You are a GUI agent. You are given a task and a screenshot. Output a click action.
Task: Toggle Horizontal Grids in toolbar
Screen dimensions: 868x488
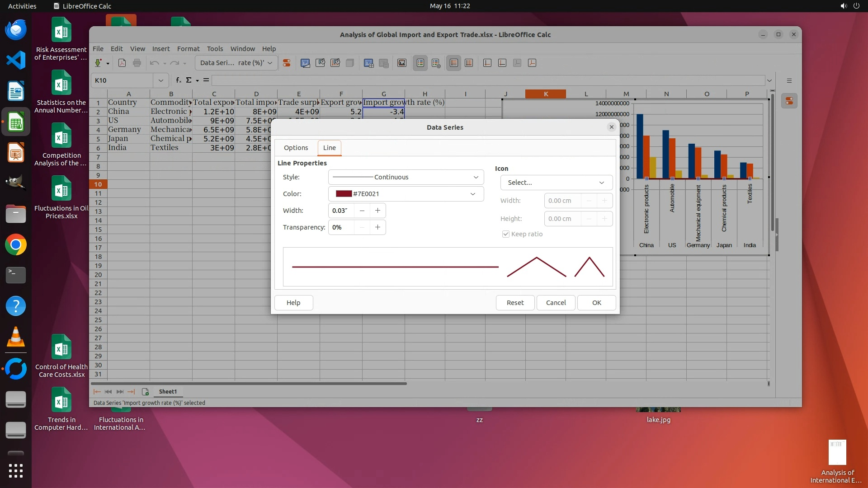pos(454,63)
